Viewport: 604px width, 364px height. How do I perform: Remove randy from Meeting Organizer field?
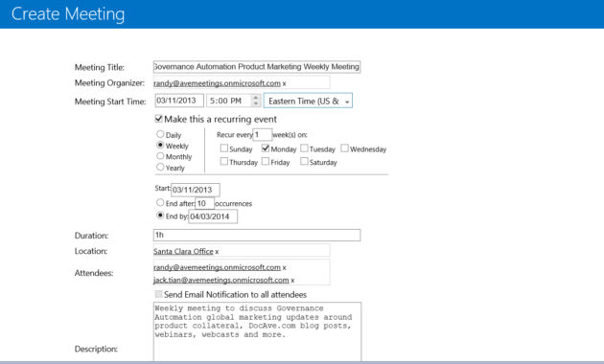(285, 83)
